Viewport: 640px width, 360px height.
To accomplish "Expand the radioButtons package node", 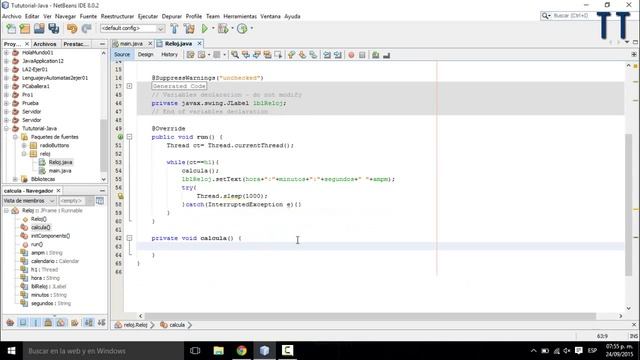I will 24,145.
